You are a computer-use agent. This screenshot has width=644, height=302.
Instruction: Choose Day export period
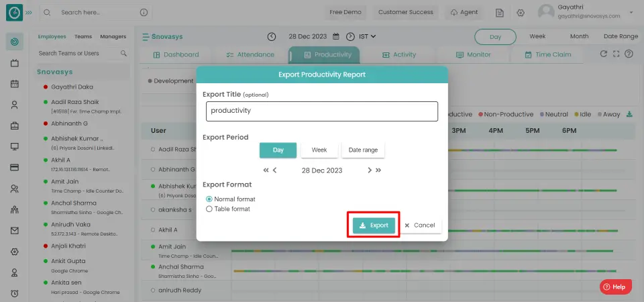pos(278,150)
